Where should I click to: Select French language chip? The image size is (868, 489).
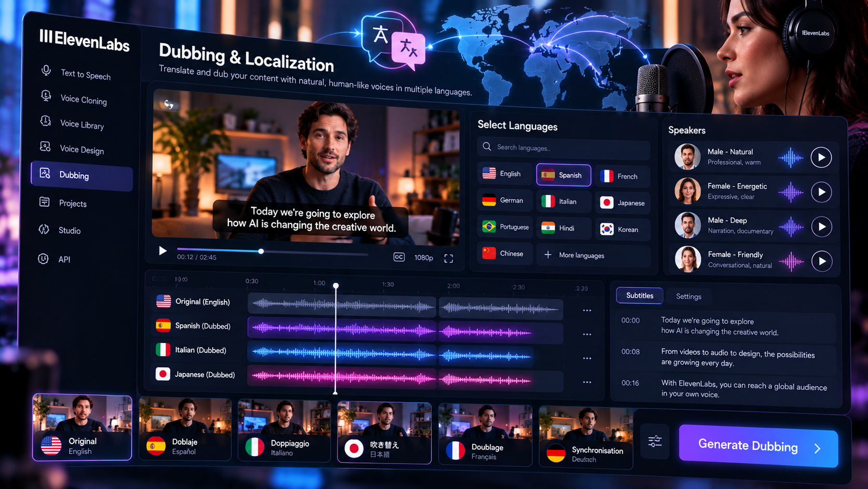click(622, 176)
